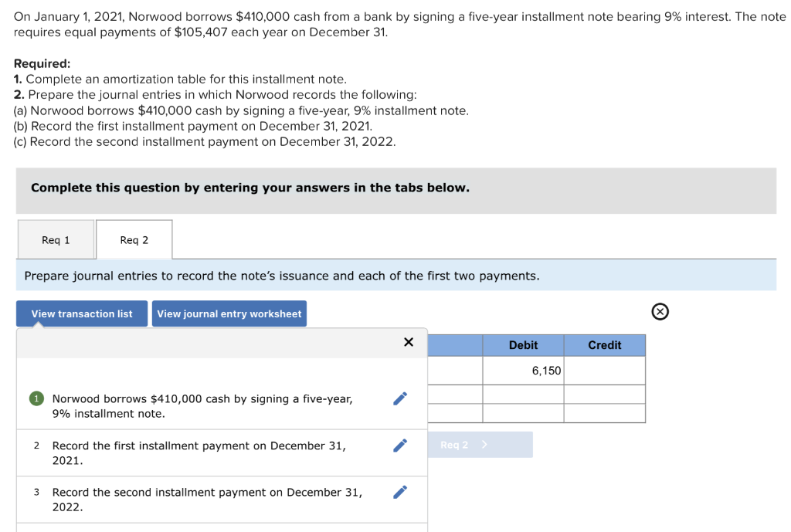Click the pencil icon beside transaction 2
This screenshot has width=791, height=532.
[399, 445]
